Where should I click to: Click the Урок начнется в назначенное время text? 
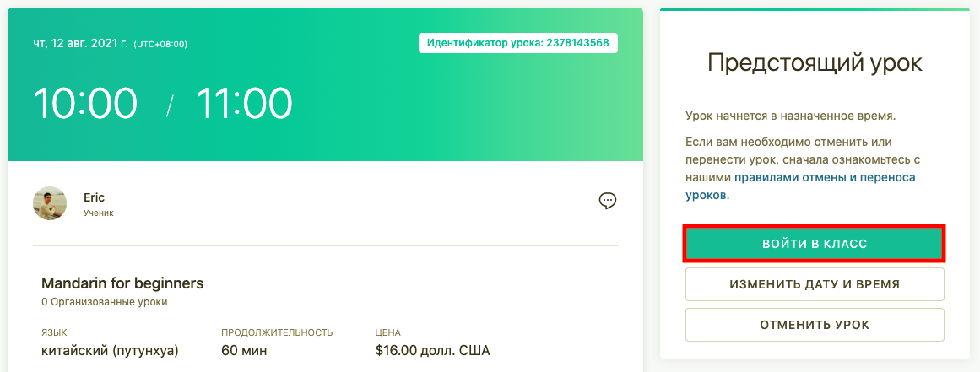coord(791,116)
